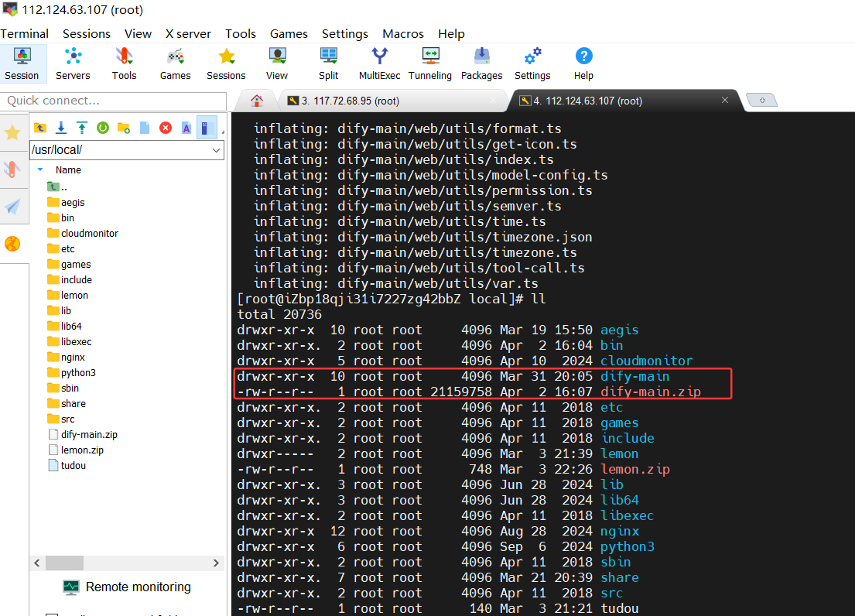Select the games folder in file list
The image size is (855, 616).
pos(69,265)
